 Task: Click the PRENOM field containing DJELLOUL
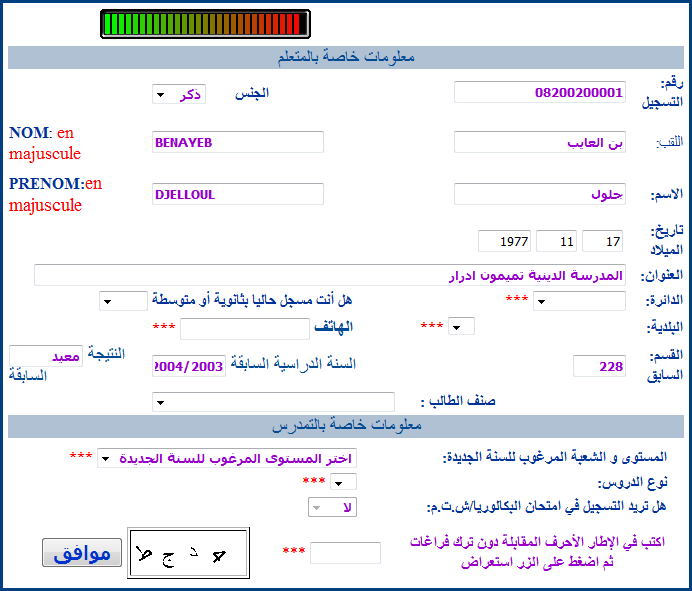tap(237, 194)
